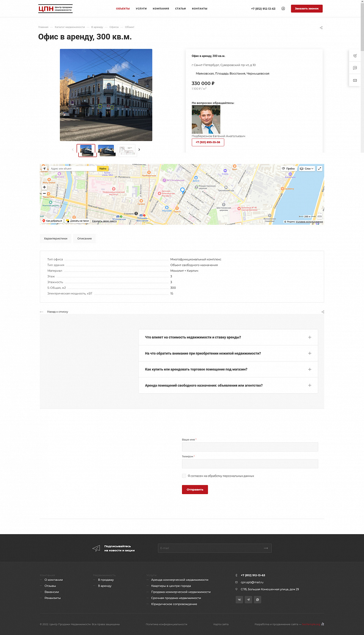Viewport: 364px width, 635px height.
Task: Open Объекты menu item
Action: point(123,8)
